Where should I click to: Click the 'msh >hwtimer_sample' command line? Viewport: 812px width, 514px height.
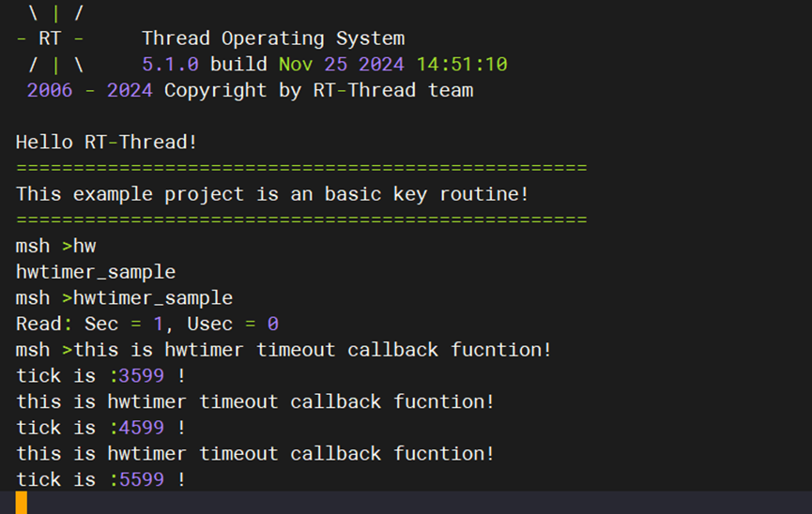pos(124,298)
